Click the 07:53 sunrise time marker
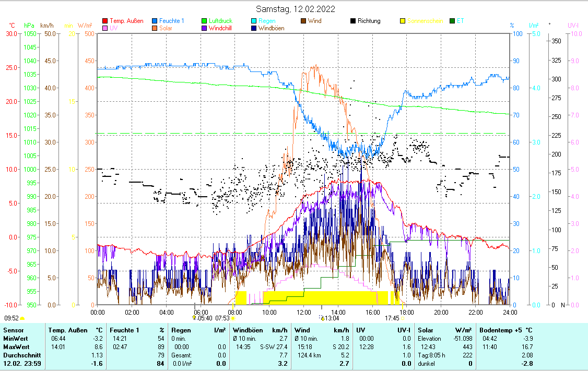Image resolution: width=588 pixels, height=371 pixels. click(222, 318)
